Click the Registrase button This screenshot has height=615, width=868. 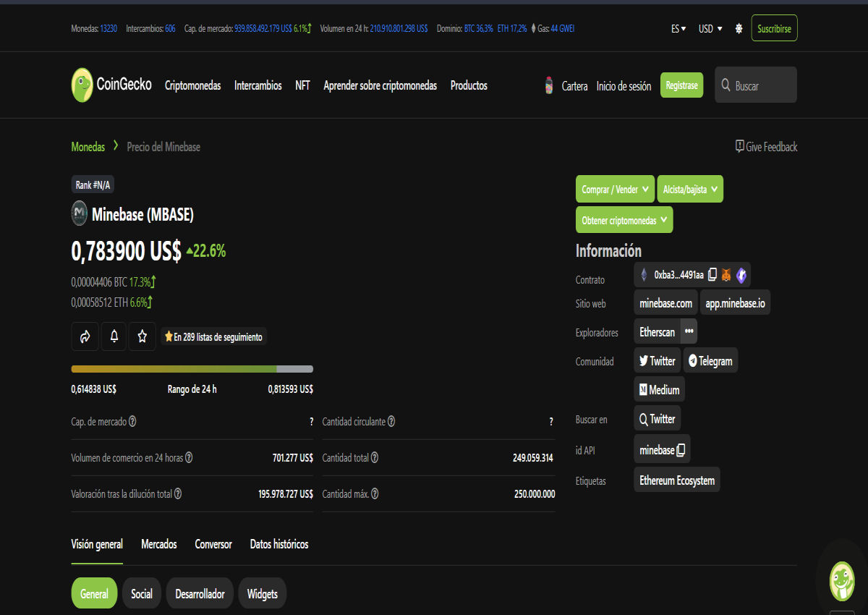(x=681, y=85)
